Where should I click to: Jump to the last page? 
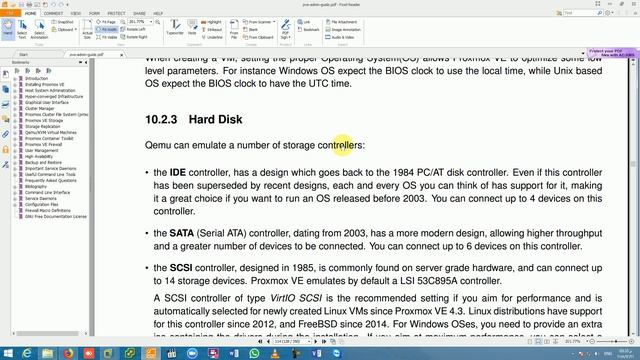tap(324, 341)
